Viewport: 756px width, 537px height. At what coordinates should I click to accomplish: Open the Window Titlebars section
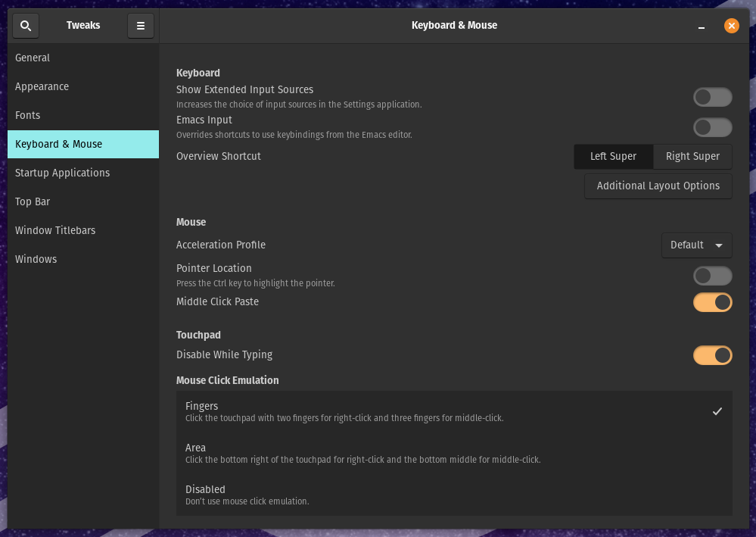[x=55, y=230]
